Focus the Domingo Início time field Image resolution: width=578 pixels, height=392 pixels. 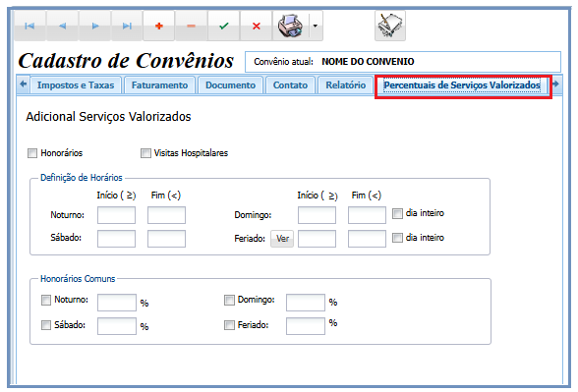coord(317,215)
